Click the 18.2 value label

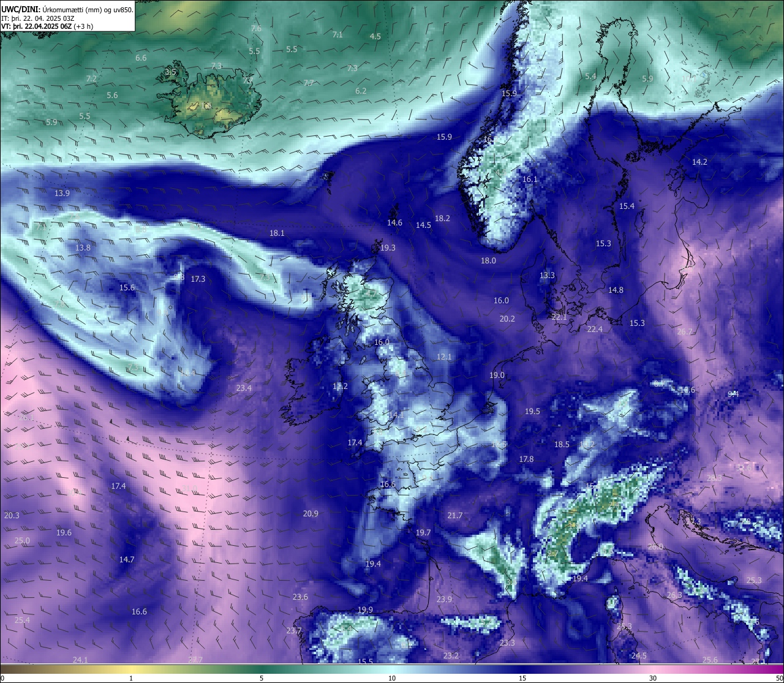[442, 219]
